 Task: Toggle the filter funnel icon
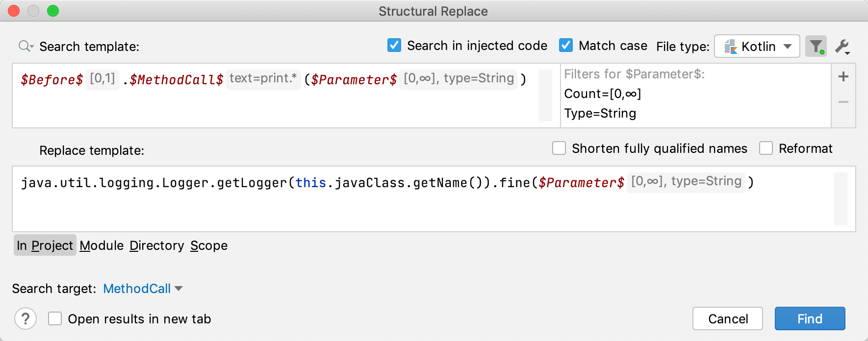[816, 46]
